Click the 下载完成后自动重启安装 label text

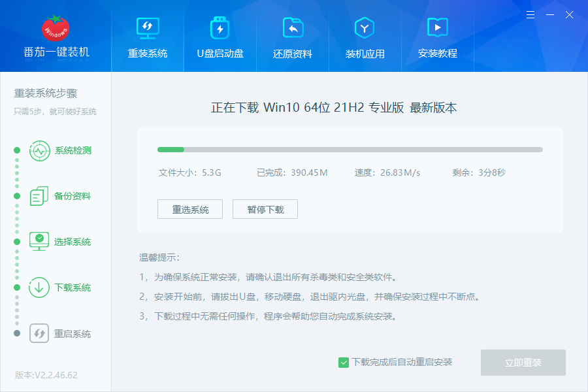[402, 362]
